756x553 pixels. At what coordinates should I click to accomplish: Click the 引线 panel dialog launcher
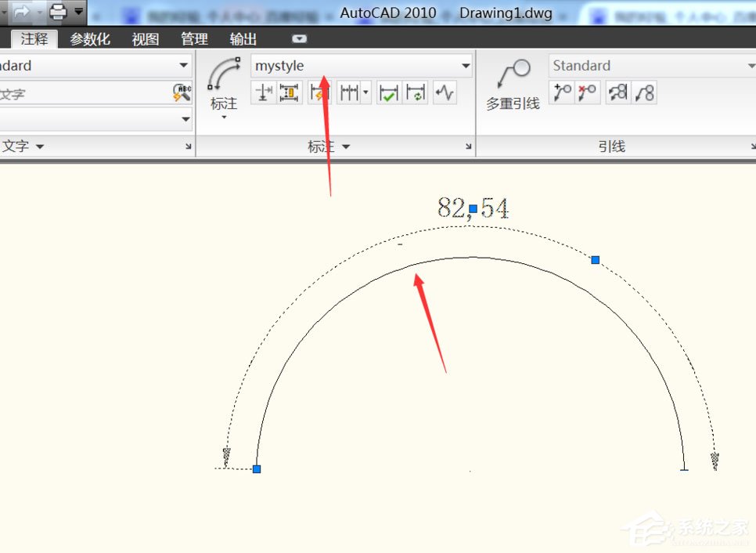pos(751,146)
